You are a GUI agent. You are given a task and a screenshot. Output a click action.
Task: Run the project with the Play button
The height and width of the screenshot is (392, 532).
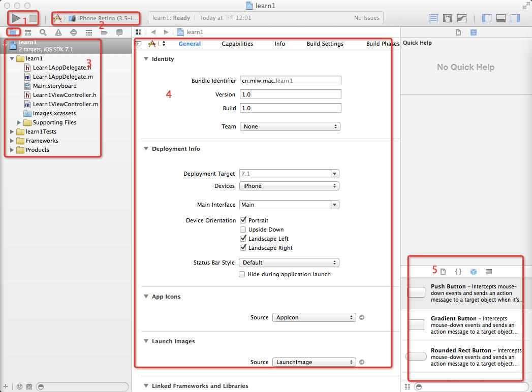tap(16, 18)
